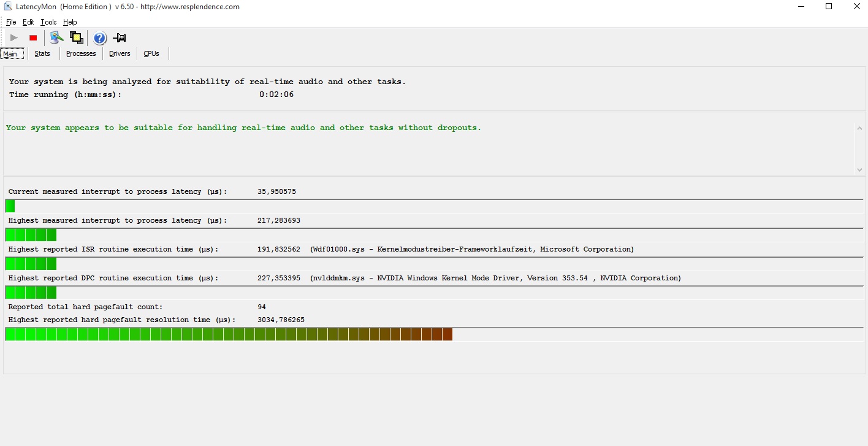Click the nvlddmkm.sys NVIDIA driver description text
The height and width of the screenshot is (446, 868).
(495, 279)
